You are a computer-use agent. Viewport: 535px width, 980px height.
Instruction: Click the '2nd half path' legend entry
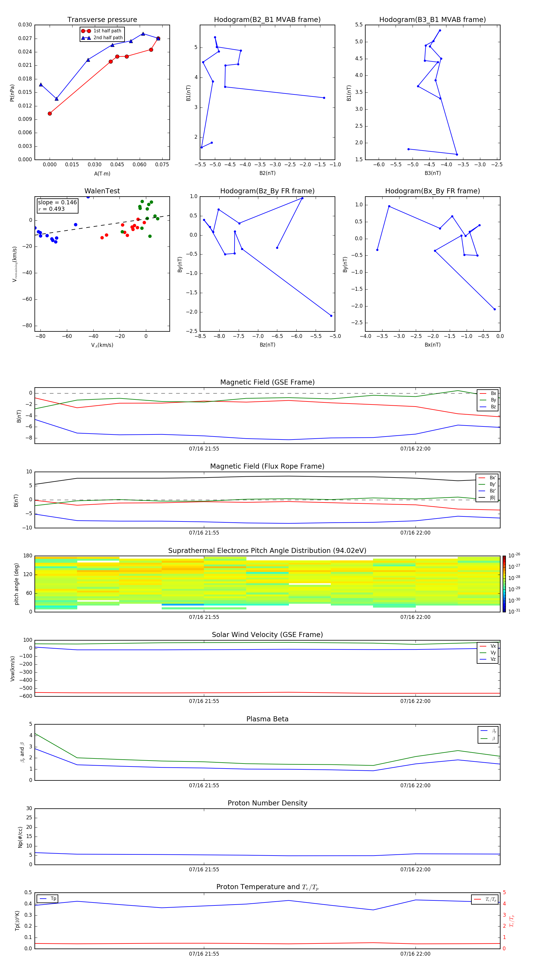[103, 38]
